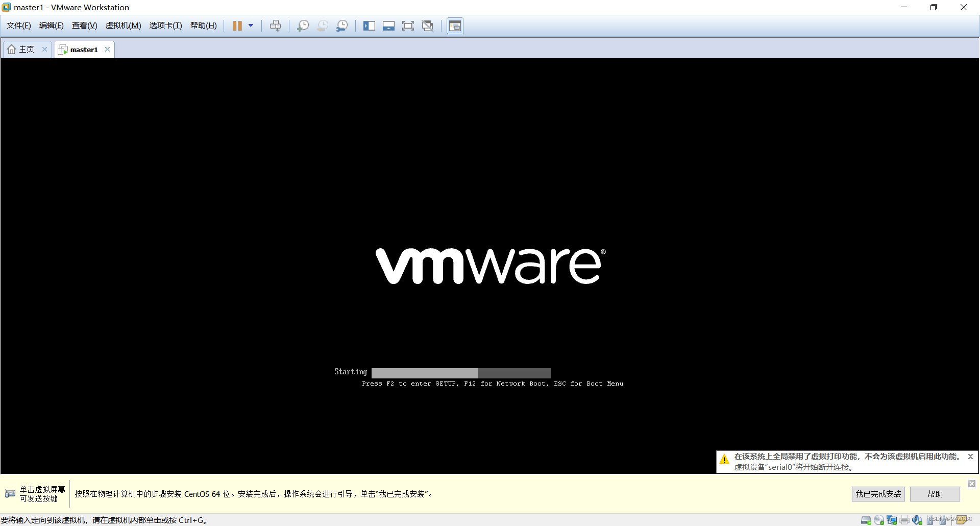Open the 虚拟机(M) menu
980x526 pixels.
(123, 26)
